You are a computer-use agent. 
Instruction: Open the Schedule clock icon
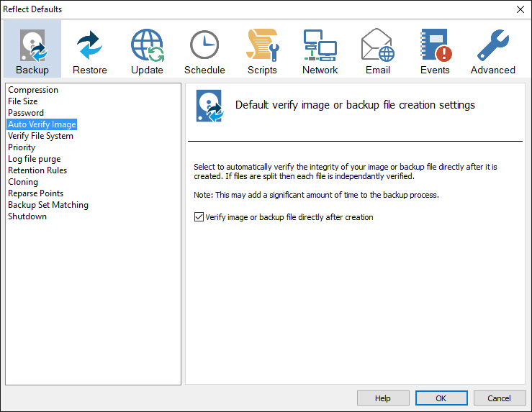click(x=204, y=50)
